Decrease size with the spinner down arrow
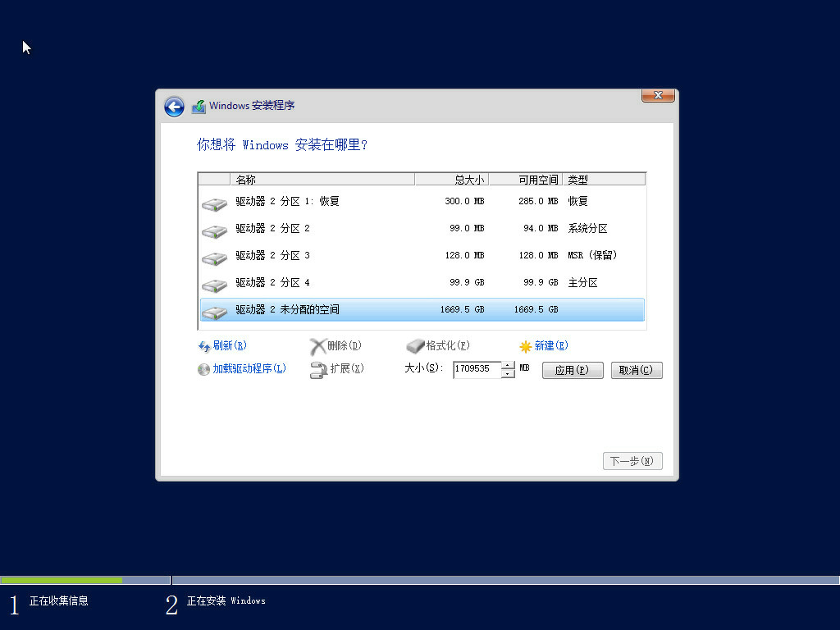 pyautogui.click(x=508, y=374)
